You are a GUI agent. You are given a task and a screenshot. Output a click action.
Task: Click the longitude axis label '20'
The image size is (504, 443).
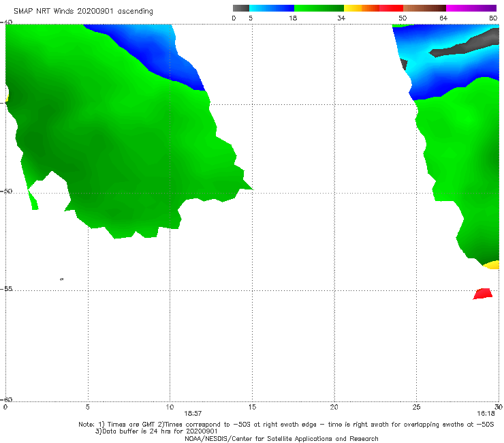coord(334,407)
